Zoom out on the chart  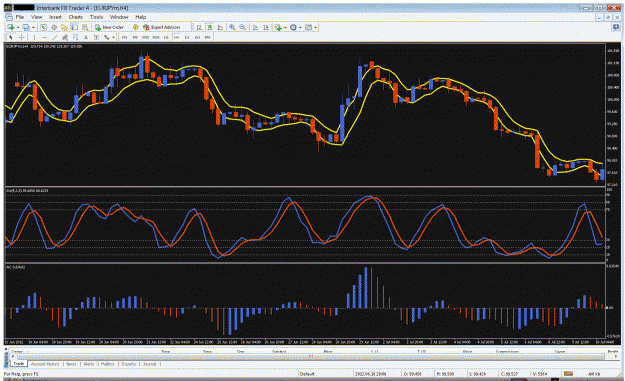pos(242,27)
